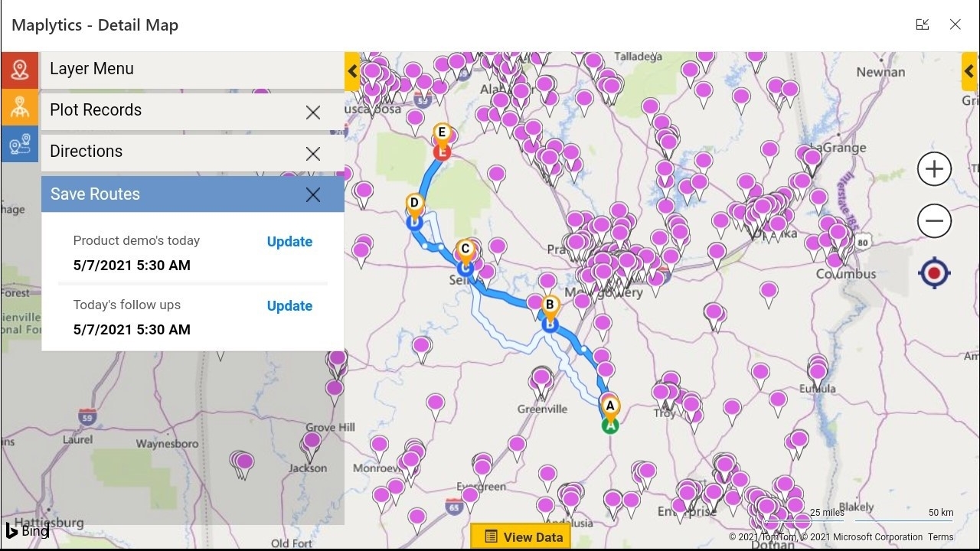Click waypoint marker E on the route
The width and height of the screenshot is (980, 551).
click(x=441, y=135)
